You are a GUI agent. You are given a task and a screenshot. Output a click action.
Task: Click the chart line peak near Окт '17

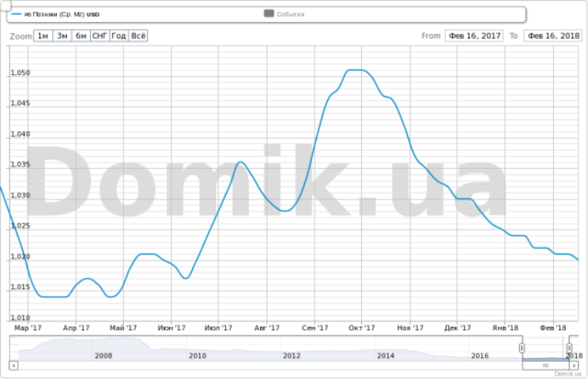click(x=355, y=70)
